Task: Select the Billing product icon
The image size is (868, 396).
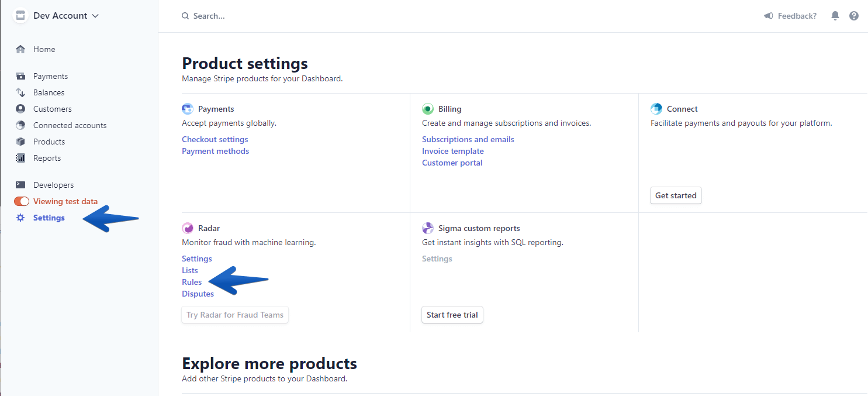Action: [x=427, y=109]
